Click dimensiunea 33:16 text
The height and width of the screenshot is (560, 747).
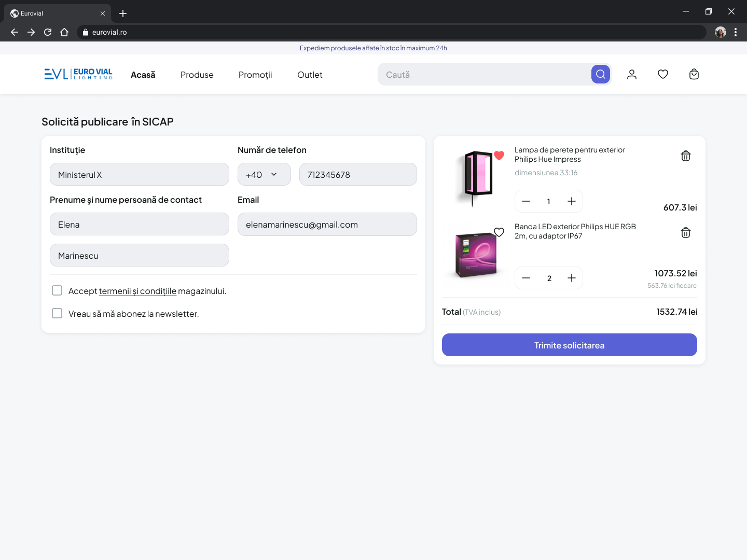click(546, 173)
